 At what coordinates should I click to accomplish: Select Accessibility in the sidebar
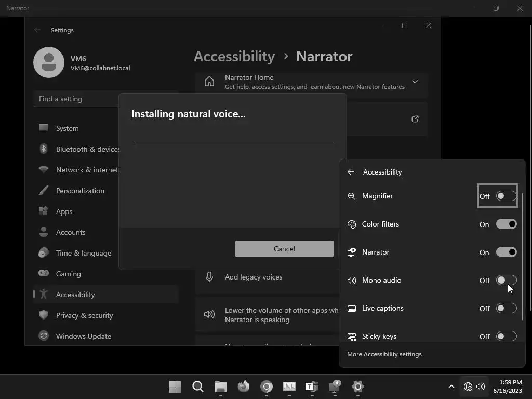(106, 295)
